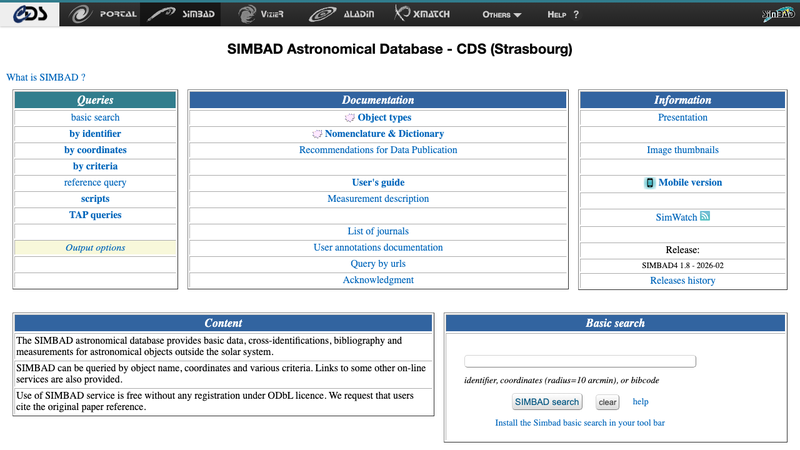
Task: Click the 'Release:' label
Action: (683, 250)
